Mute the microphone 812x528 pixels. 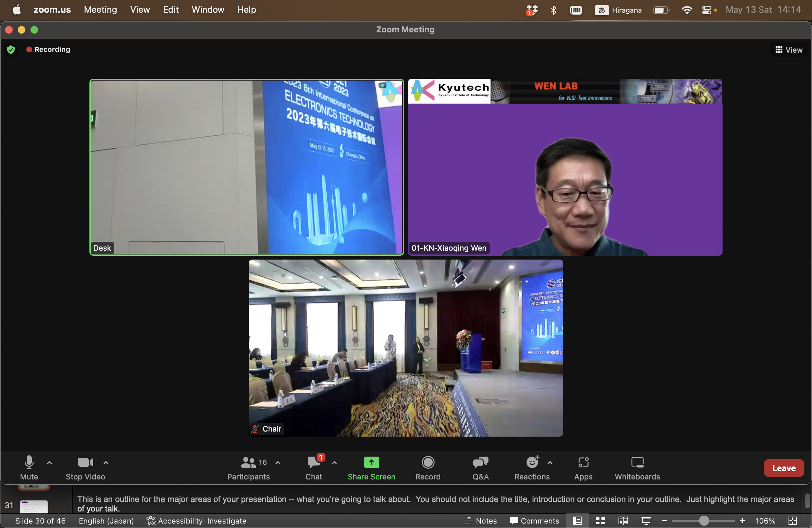29,468
